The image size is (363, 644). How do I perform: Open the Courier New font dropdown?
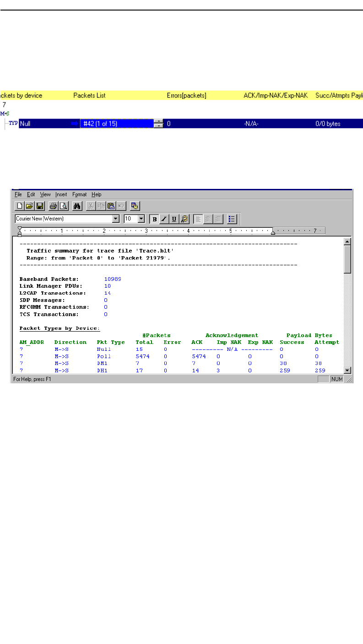pos(116,219)
